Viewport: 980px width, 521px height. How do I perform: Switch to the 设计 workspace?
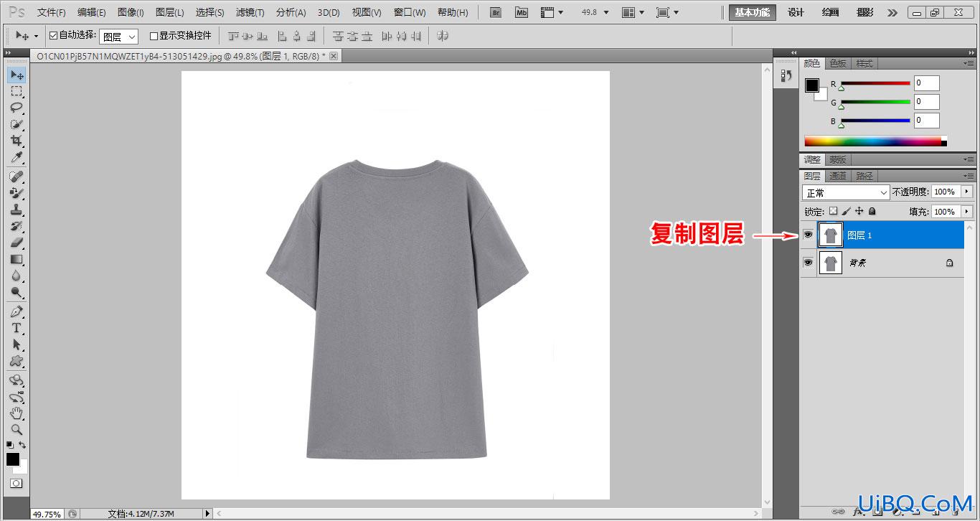(x=796, y=12)
